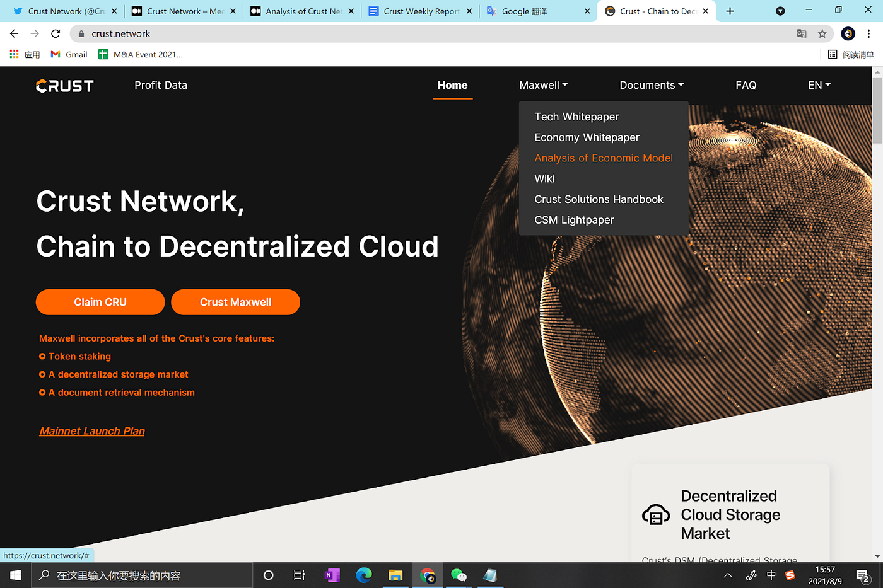This screenshot has width=883, height=588.
Task: Click the page vertical scrollbar thumb
Action: [877, 111]
